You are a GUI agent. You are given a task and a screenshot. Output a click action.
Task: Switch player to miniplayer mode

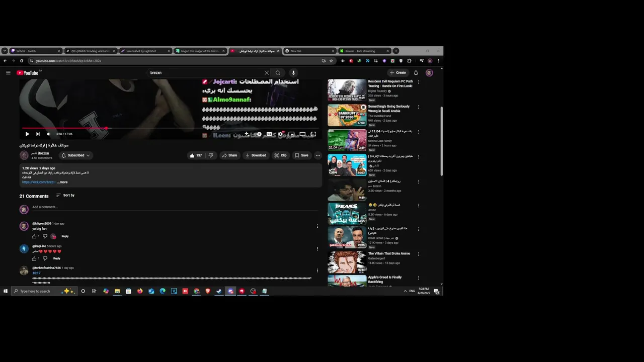291,134
